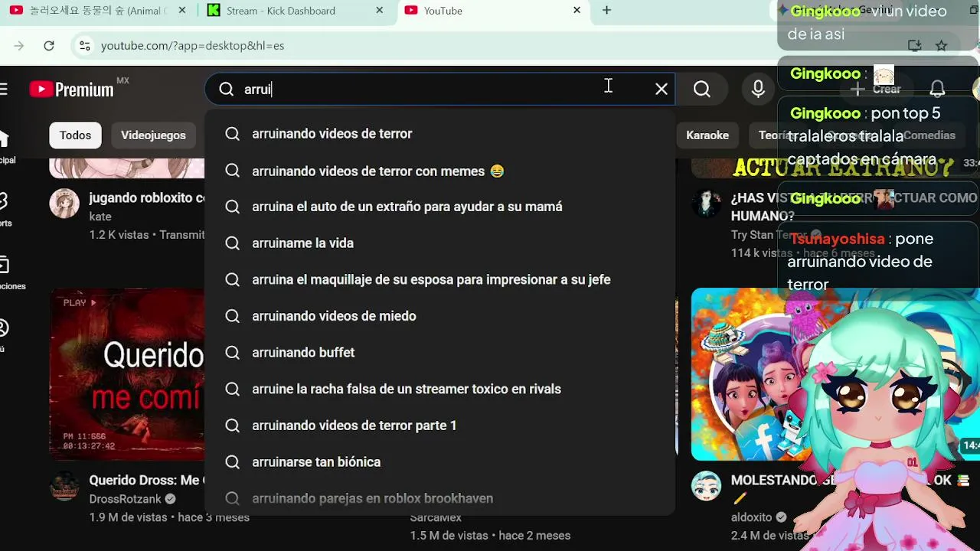Reload the page with the refresh icon
This screenshot has width=980, height=551.
click(x=49, y=46)
